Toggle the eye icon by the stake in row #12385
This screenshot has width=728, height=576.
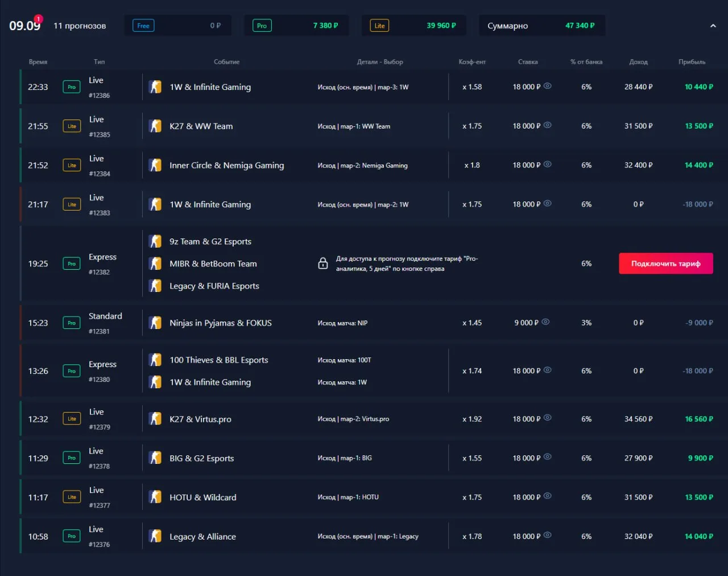548,125
